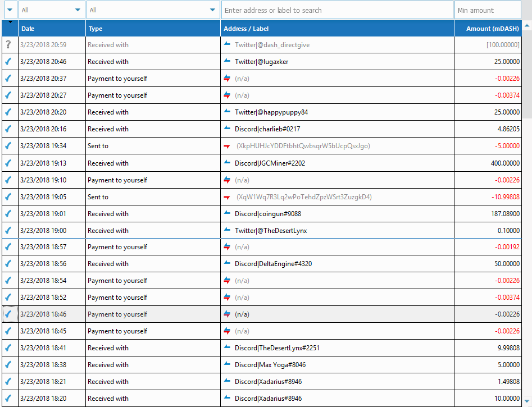532x407 pixels.
Task: Click the red sent icon beside XkpHUHJc address
Action: [x=227, y=147]
